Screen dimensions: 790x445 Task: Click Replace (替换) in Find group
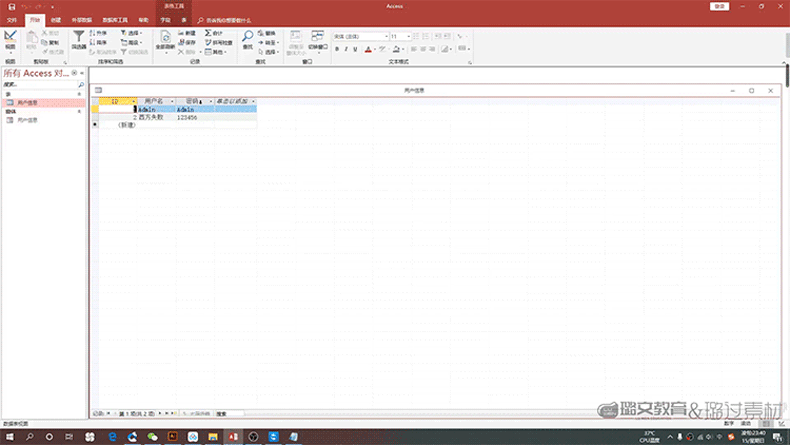pos(267,33)
